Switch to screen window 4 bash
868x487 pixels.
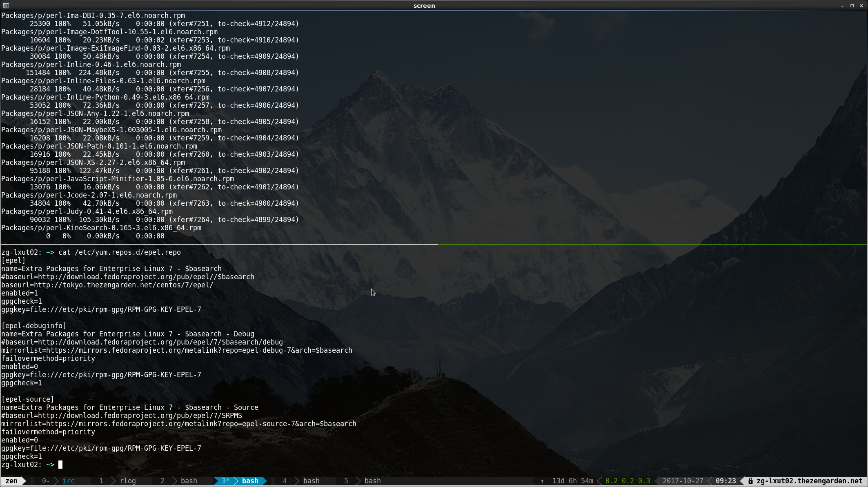click(x=301, y=481)
